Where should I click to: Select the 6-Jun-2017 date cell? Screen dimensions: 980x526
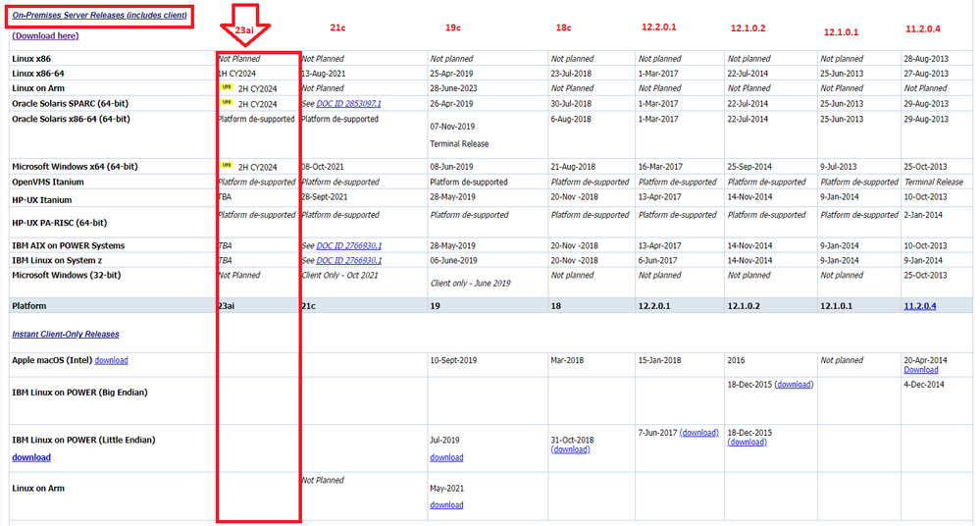click(x=657, y=260)
